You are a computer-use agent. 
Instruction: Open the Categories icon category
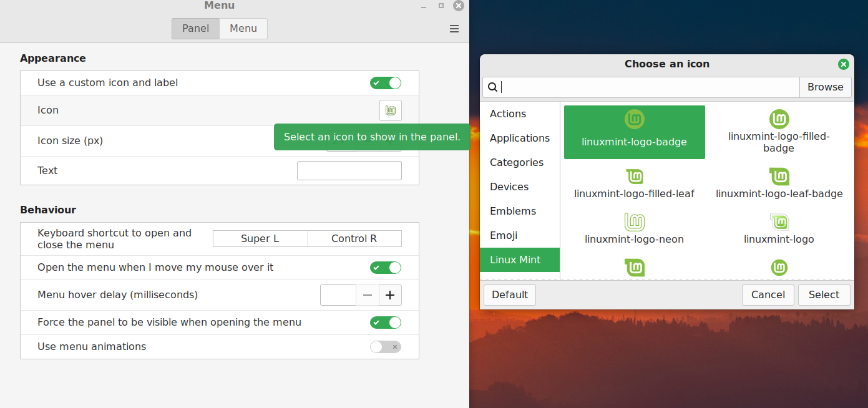pos(520,162)
